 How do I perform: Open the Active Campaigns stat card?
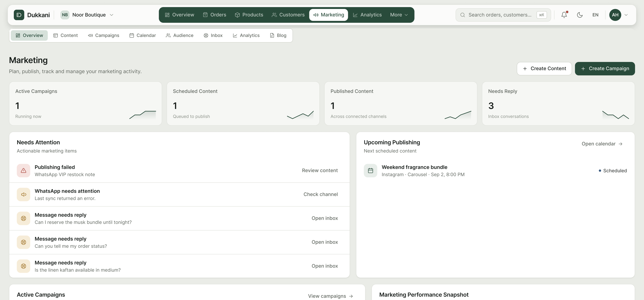(85, 104)
